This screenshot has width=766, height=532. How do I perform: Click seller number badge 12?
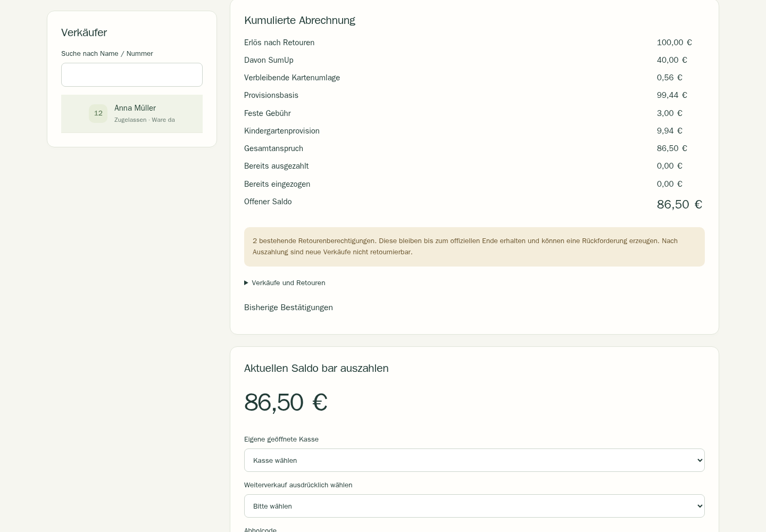click(x=98, y=113)
